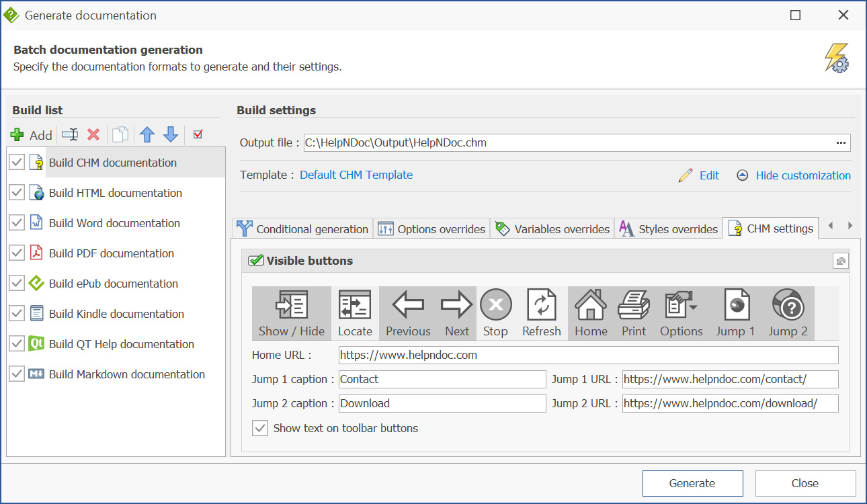Duplicate the selected build
Image resolution: width=867 pixels, height=504 pixels.
point(120,135)
